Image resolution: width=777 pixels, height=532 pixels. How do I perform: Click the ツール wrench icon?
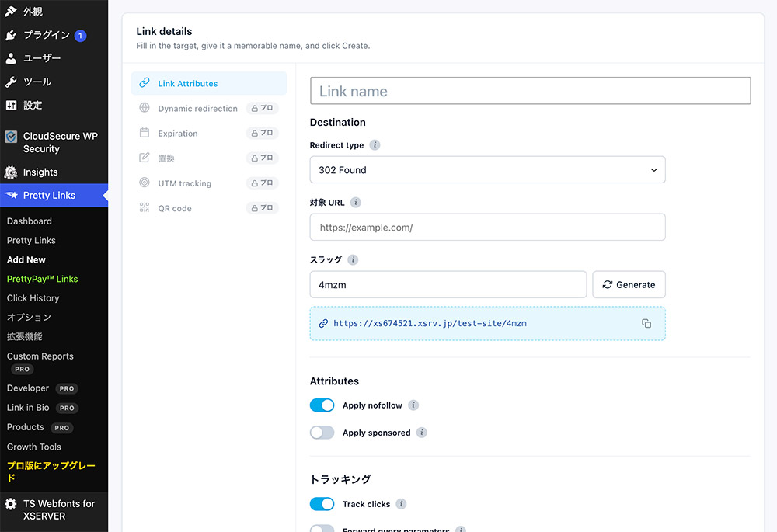(x=11, y=82)
